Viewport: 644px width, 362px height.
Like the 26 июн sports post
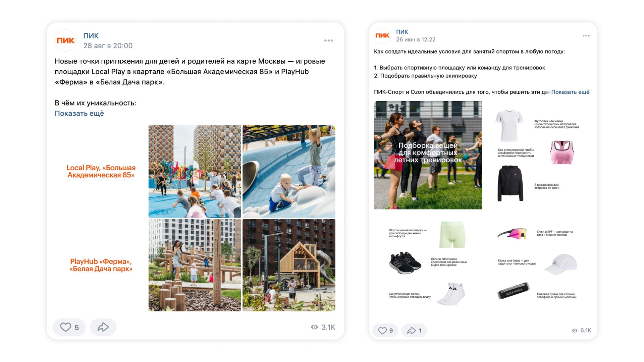pyautogui.click(x=385, y=330)
